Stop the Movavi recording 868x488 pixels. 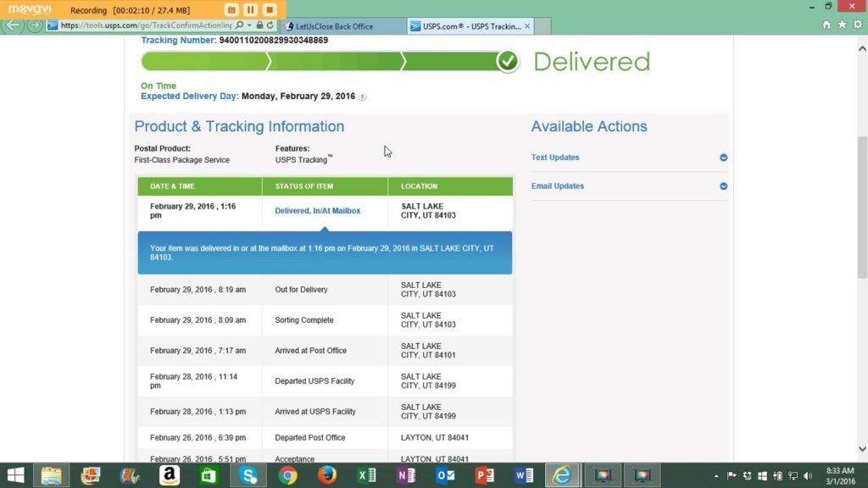pyautogui.click(x=269, y=9)
